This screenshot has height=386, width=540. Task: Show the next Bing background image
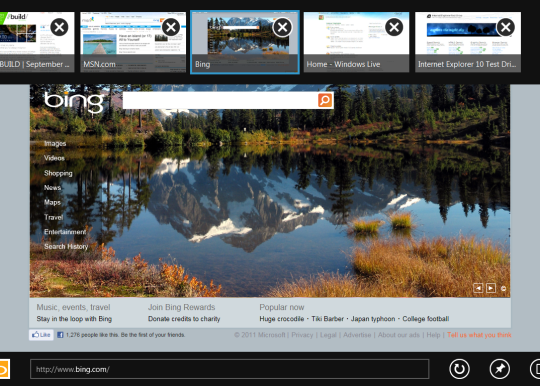(491, 288)
